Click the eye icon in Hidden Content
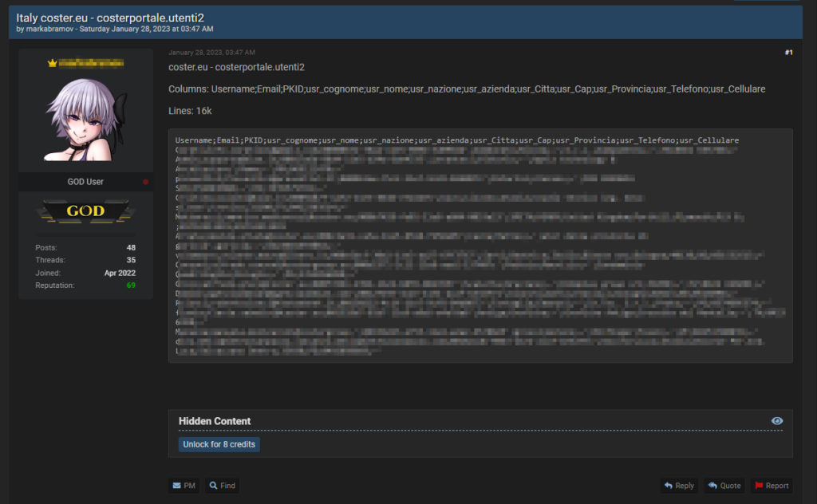Viewport: 817px width, 504px height. coord(777,421)
